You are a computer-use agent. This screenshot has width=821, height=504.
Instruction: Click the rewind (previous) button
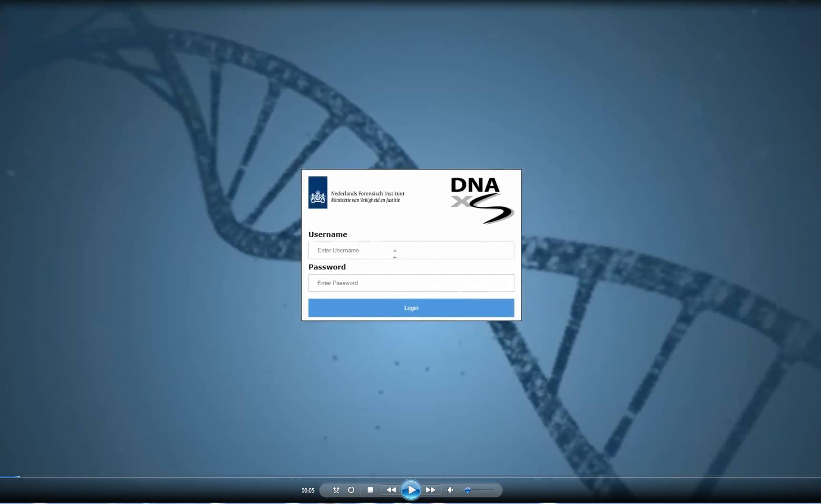(x=391, y=490)
